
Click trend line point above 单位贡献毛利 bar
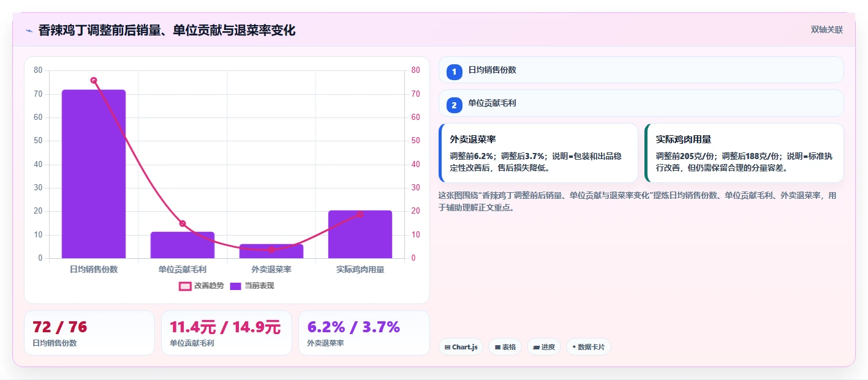coord(183,223)
